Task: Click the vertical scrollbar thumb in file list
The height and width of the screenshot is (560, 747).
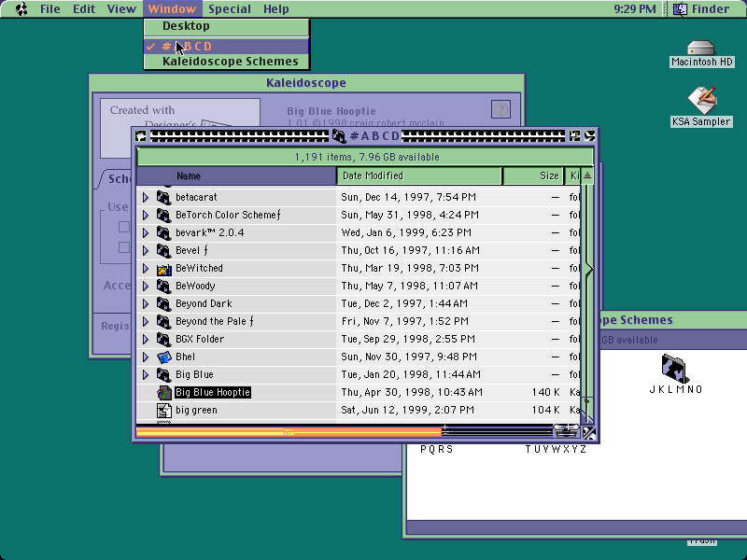Action: coord(589,269)
